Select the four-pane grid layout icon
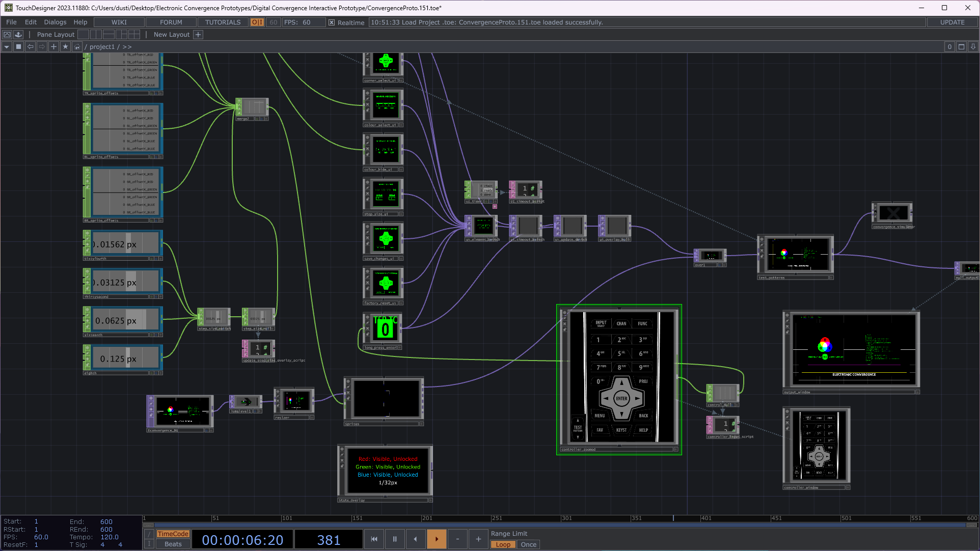 (134, 35)
